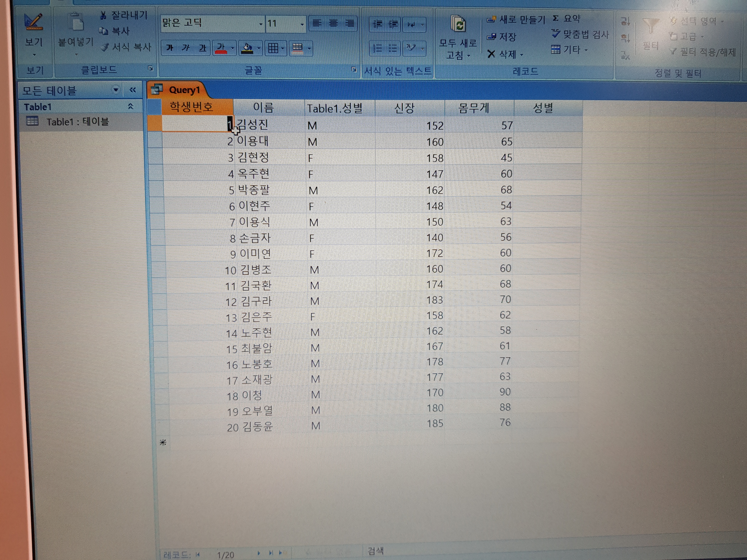Click the new record asterisk row
Screen dimensions: 747x560
click(163, 443)
